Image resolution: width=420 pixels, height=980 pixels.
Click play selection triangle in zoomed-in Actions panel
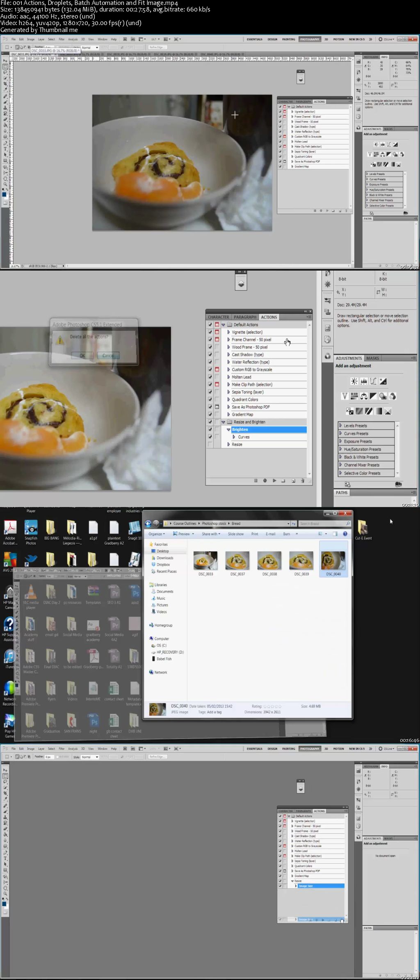274,480
